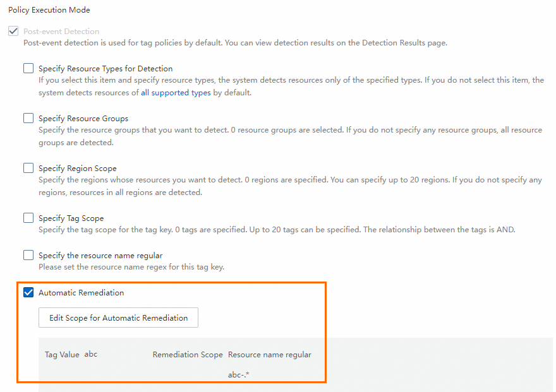Click the Specify Region Scope label
This screenshot has height=392, width=556.
78,168
